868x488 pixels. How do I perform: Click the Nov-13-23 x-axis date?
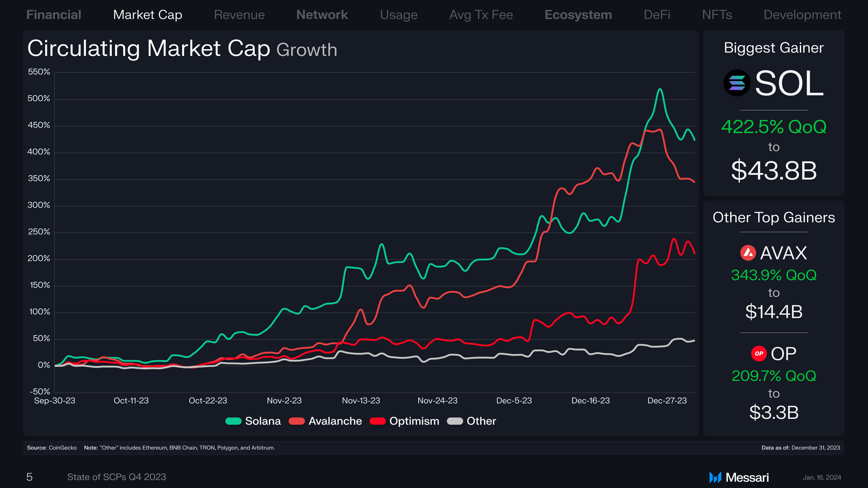[x=361, y=401]
